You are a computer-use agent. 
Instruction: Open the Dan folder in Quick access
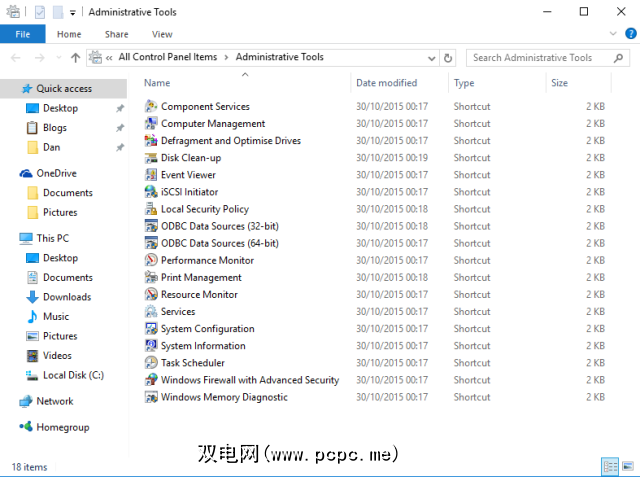[51, 147]
